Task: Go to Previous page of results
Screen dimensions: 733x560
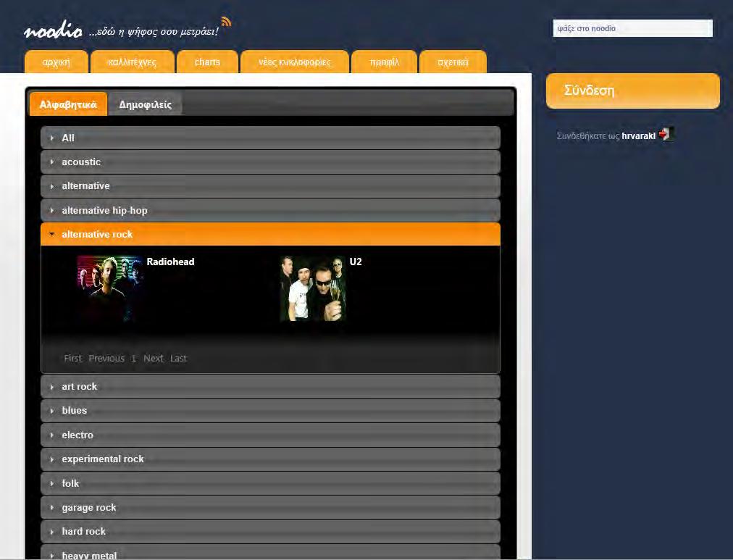Action: [x=106, y=358]
